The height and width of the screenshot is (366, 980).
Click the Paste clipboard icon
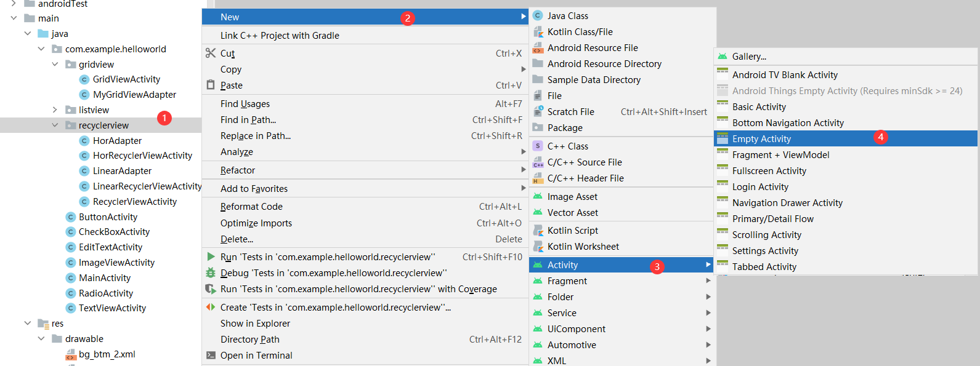coord(211,85)
